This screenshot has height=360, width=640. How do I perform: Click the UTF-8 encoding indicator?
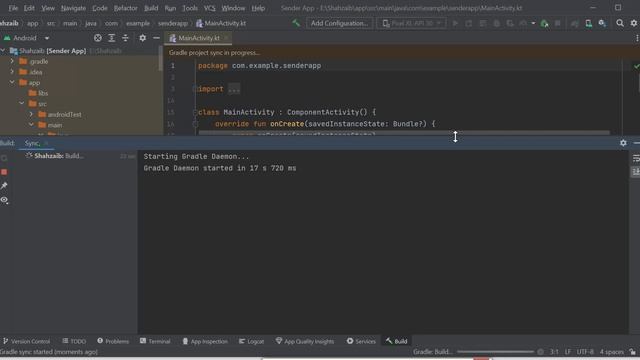point(585,352)
